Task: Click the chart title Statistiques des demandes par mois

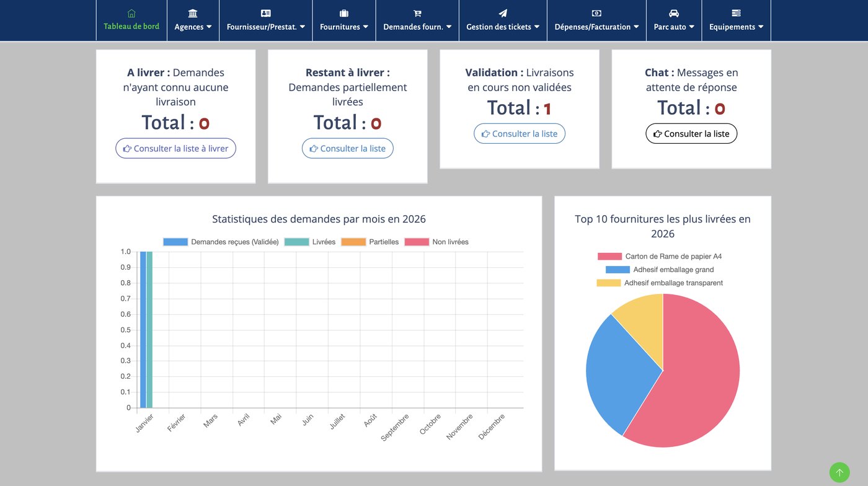Action: point(319,219)
